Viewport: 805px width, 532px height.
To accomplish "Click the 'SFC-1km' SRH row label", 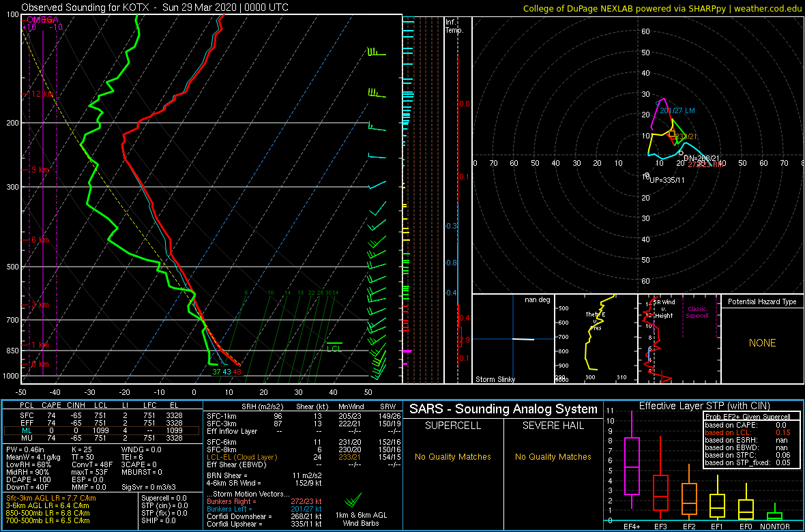I will 222,417.
